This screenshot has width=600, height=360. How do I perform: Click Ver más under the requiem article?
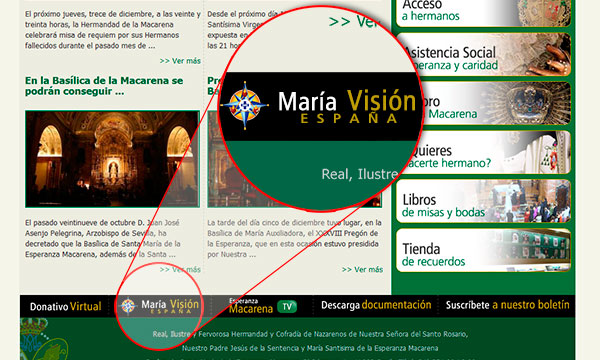180,61
